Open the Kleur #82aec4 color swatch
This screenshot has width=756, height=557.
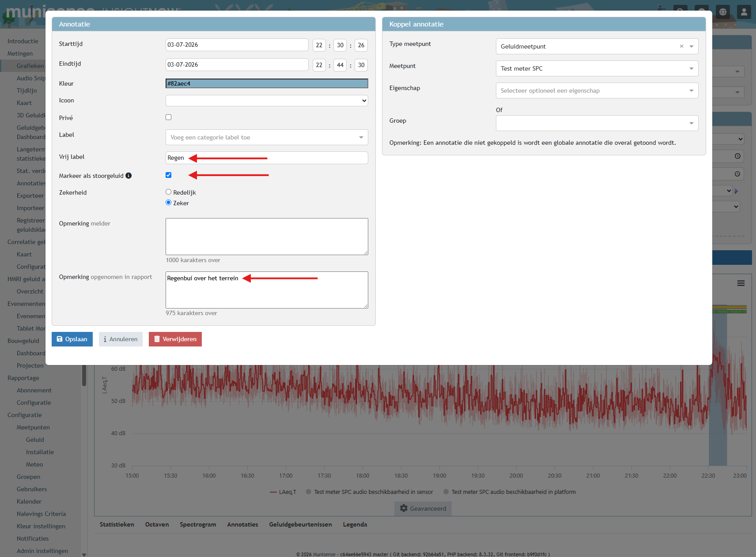267,83
